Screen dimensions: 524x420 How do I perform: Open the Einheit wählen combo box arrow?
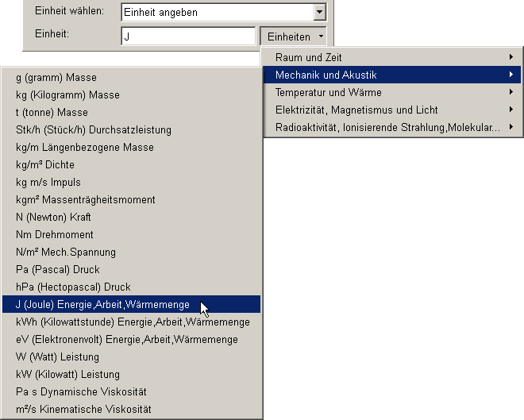click(320, 13)
